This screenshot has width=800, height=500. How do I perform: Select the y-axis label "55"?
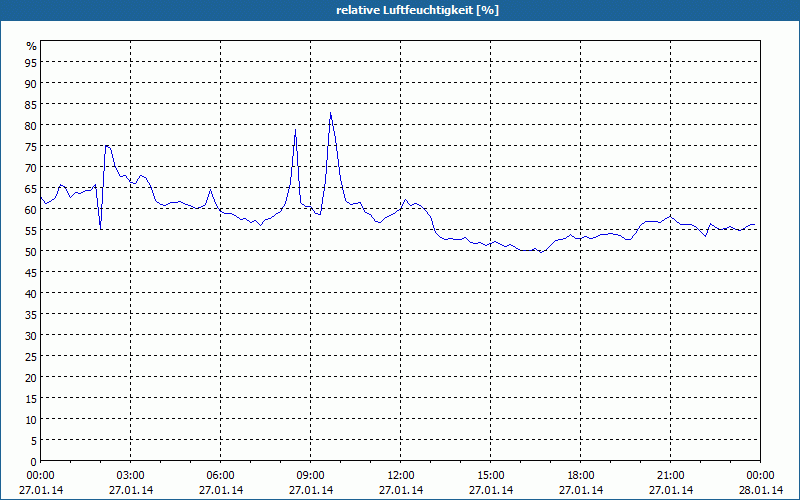tap(31, 230)
